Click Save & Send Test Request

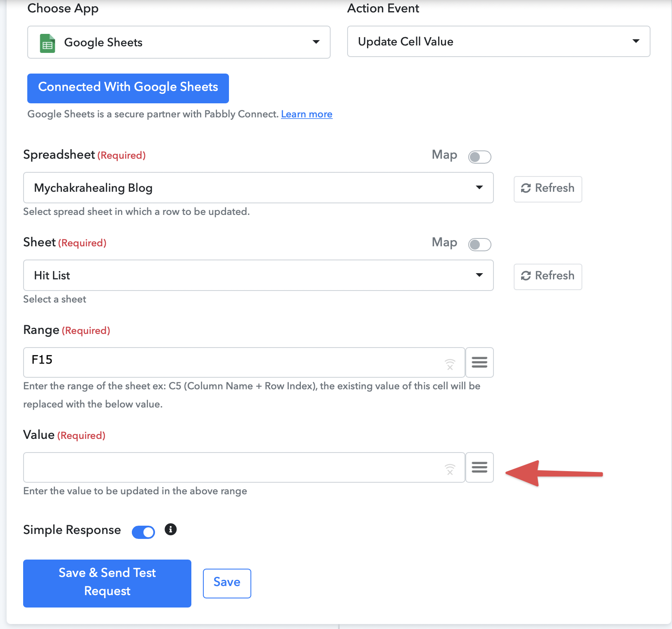(x=107, y=583)
